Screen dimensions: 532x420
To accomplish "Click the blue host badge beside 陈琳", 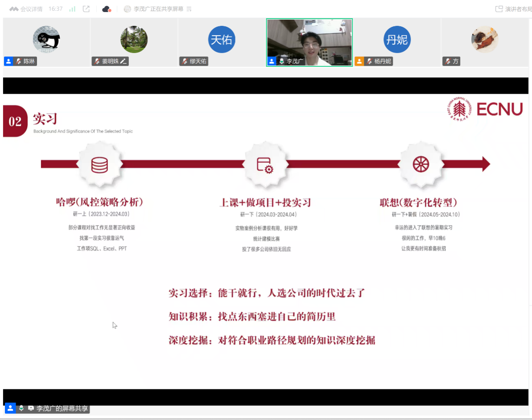I will 8,61.
